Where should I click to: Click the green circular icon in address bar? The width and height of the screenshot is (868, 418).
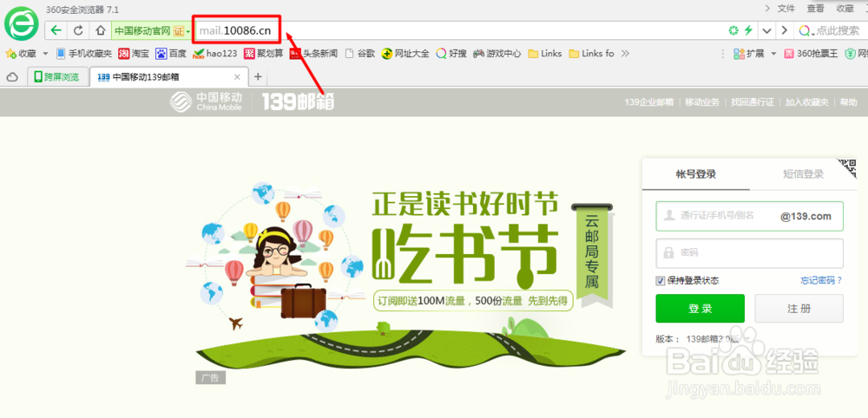pos(733,30)
